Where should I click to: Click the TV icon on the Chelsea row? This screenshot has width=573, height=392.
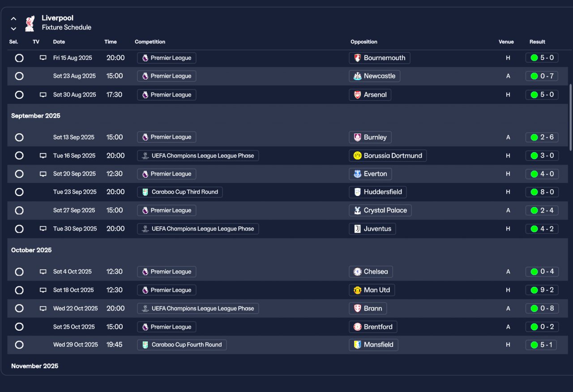43,272
